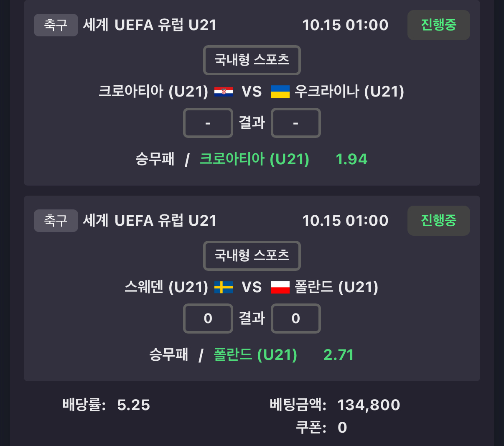
Task: Open the green 폴란드 (U21) pick link
Action: (255, 355)
